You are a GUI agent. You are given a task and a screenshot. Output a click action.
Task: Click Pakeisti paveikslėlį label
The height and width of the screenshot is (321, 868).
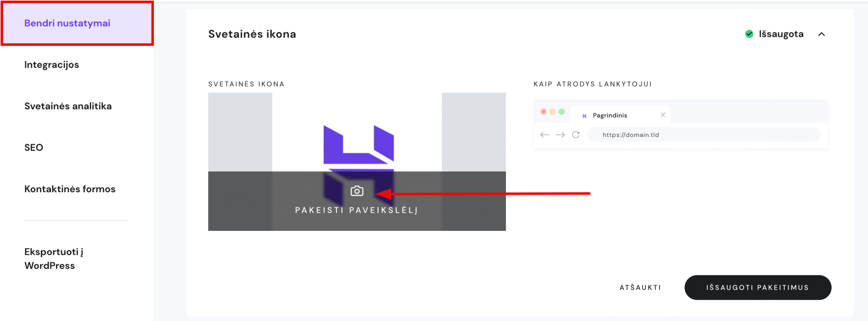click(x=356, y=210)
